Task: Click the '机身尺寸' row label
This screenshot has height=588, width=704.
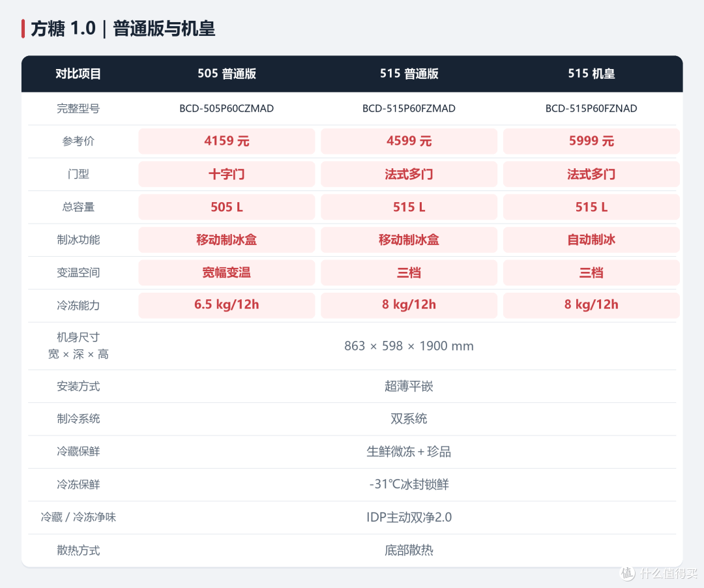Action: pyautogui.click(x=78, y=337)
